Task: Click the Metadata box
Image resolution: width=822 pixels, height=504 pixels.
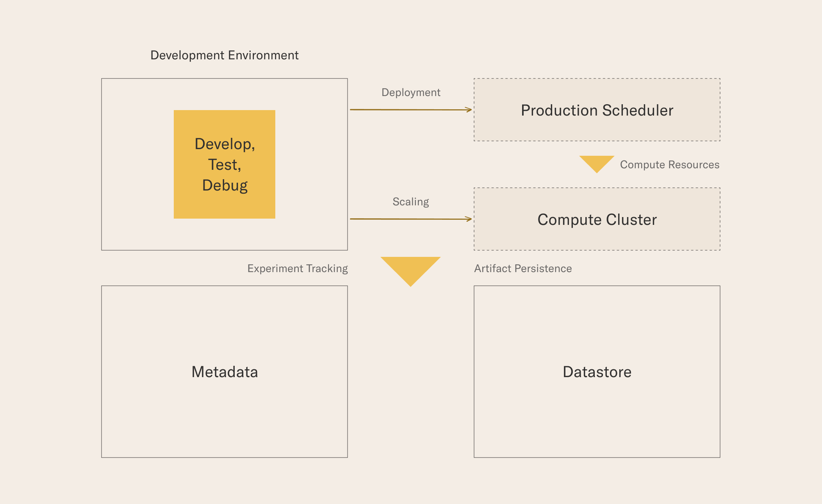Action: [225, 372]
